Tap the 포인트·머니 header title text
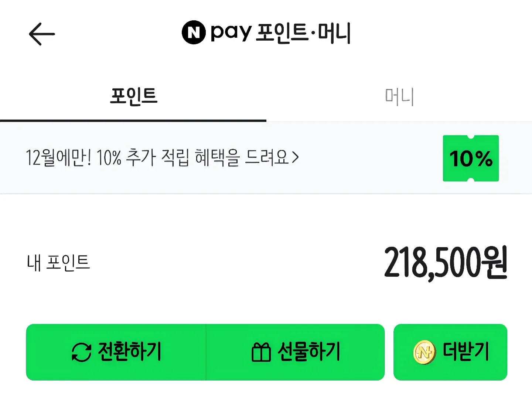Image resolution: width=532 pixels, height=399 pixels. (x=303, y=33)
